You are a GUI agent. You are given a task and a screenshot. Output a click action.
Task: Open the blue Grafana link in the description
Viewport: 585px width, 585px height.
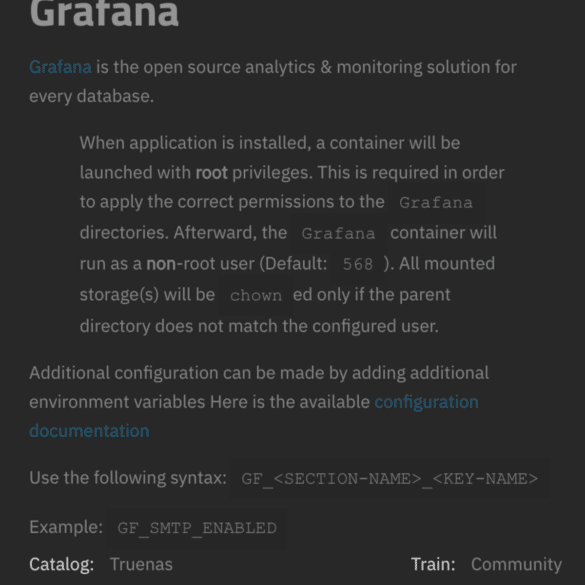coord(60,68)
